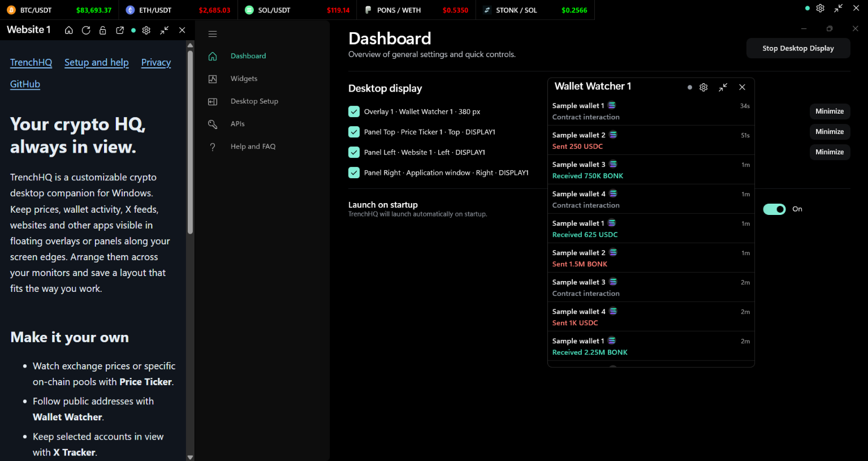Click the Website 1 panel home icon
The width and height of the screenshot is (868, 461).
[69, 31]
